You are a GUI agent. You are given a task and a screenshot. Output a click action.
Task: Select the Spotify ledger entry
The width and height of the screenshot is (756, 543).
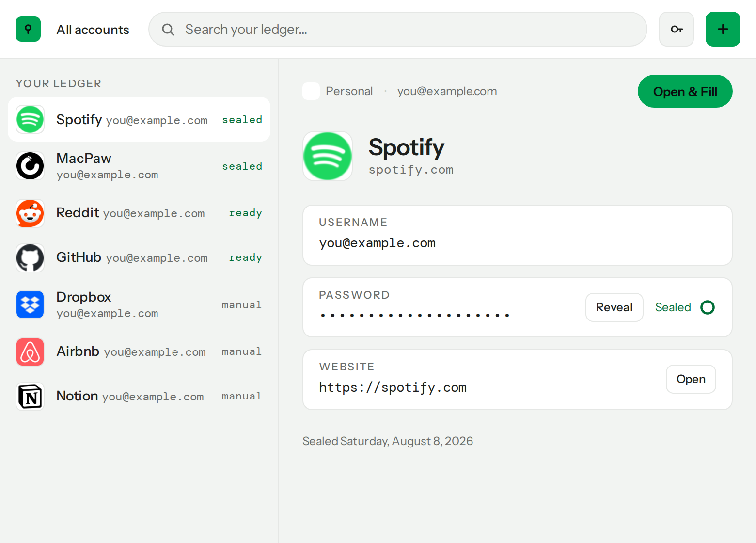[139, 119]
